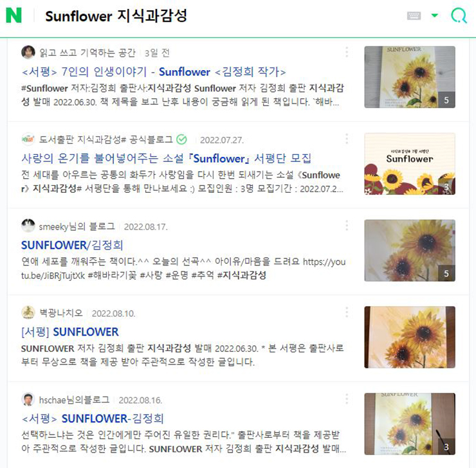Open the '<서평> 7인의 인생이야기 - Sunflower' post
The height and width of the screenshot is (468, 476).
(x=154, y=72)
